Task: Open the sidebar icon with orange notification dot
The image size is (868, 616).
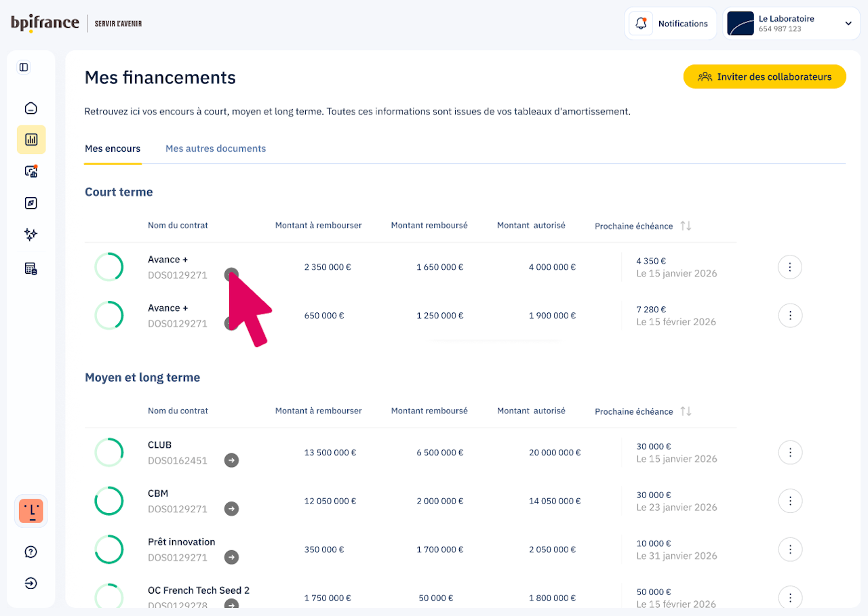Action: (31, 171)
